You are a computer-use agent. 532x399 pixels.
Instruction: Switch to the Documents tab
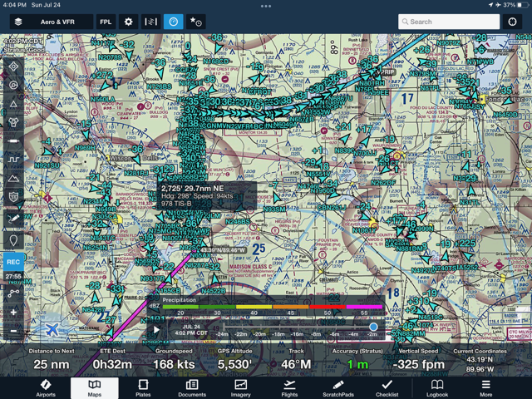192,388
